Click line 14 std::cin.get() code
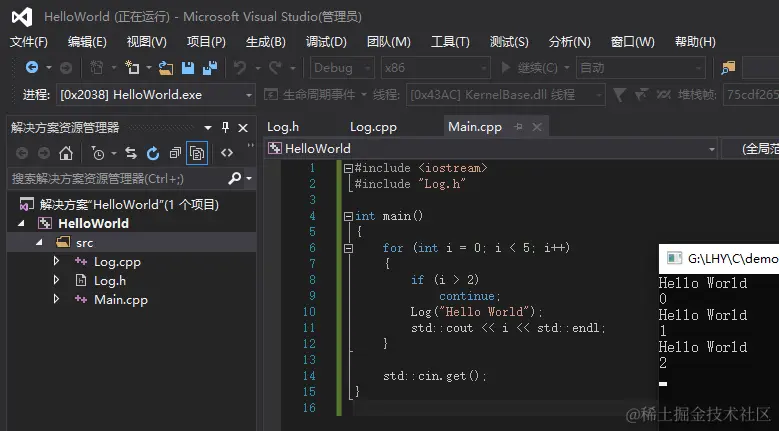 click(435, 376)
